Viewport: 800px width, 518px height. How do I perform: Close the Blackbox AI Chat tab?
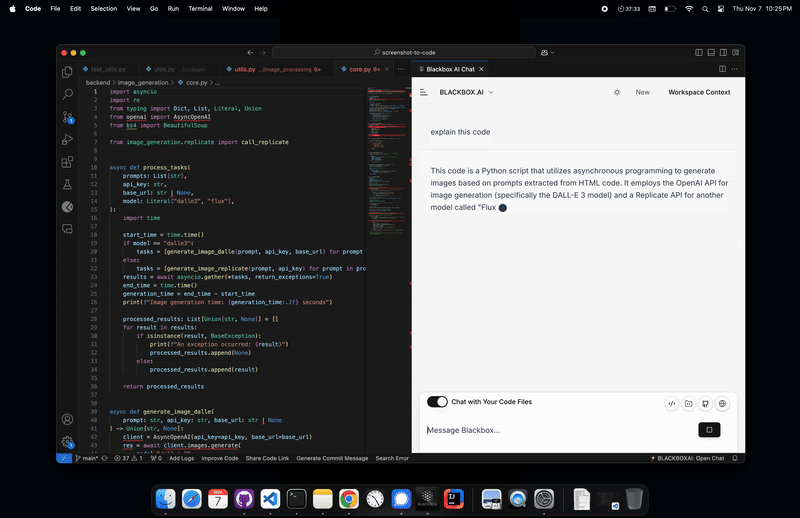click(x=481, y=69)
